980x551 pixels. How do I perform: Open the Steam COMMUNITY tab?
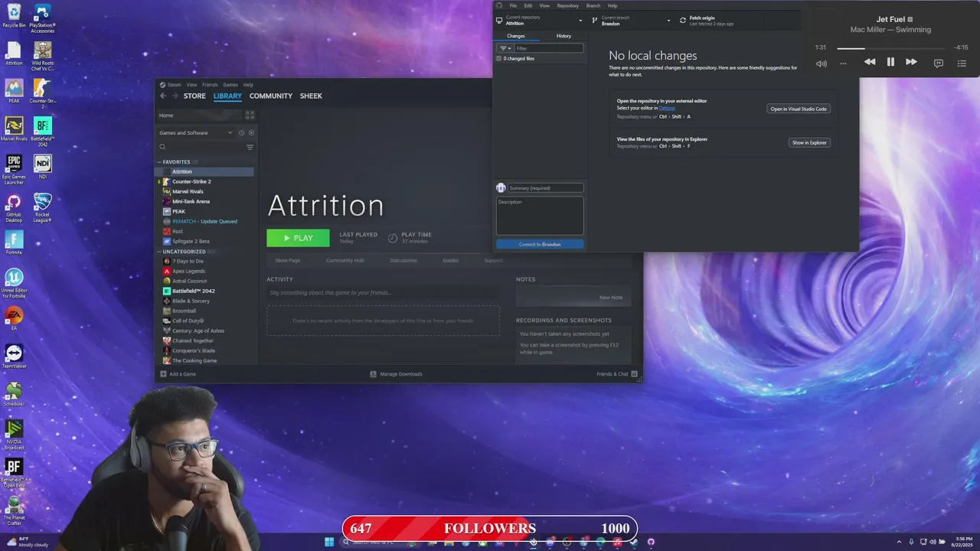tap(271, 96)
